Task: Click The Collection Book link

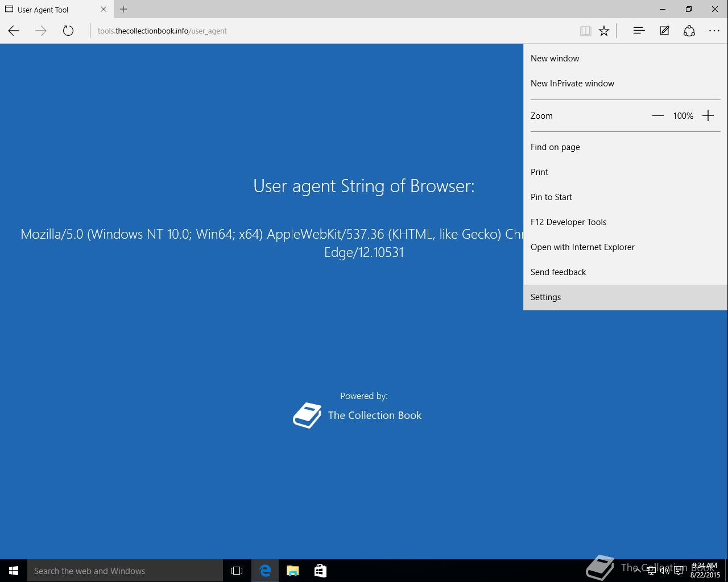Action: click(x=375, y=415)
